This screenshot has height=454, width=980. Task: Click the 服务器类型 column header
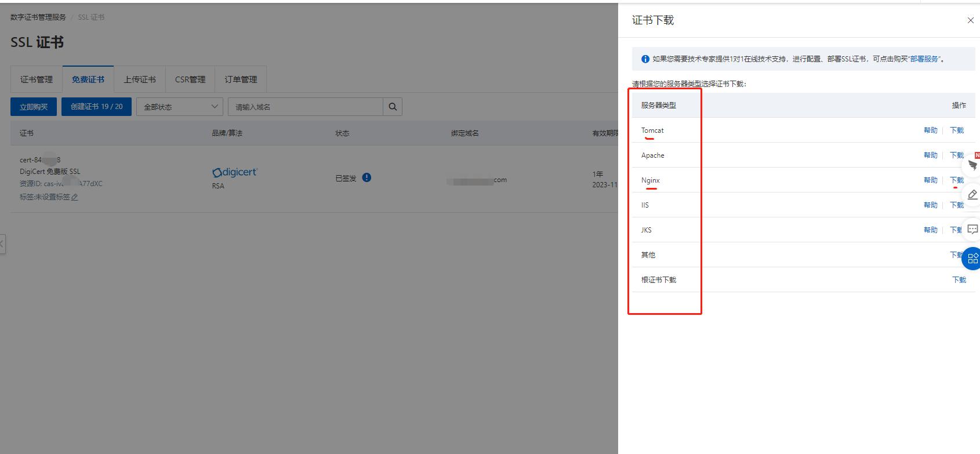point(659,106)
